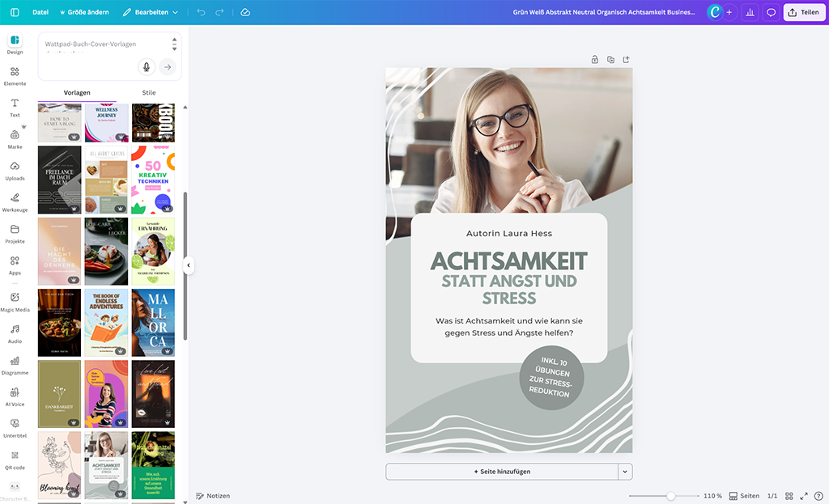Open the Canva account avatar
The image size is (829, 504).
point(715,12)
